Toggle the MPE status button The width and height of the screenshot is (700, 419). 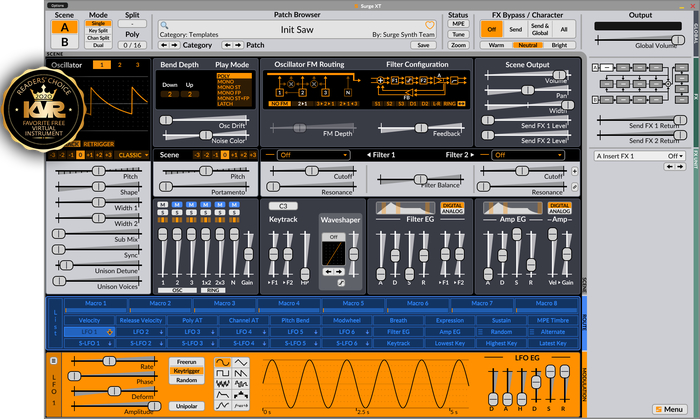pos(457,23)
